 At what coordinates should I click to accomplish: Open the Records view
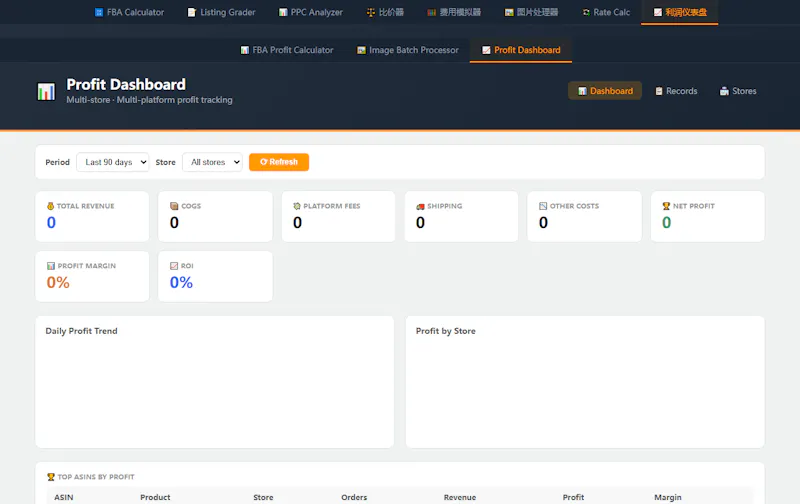pyautogui.click(x=676, y=91)
